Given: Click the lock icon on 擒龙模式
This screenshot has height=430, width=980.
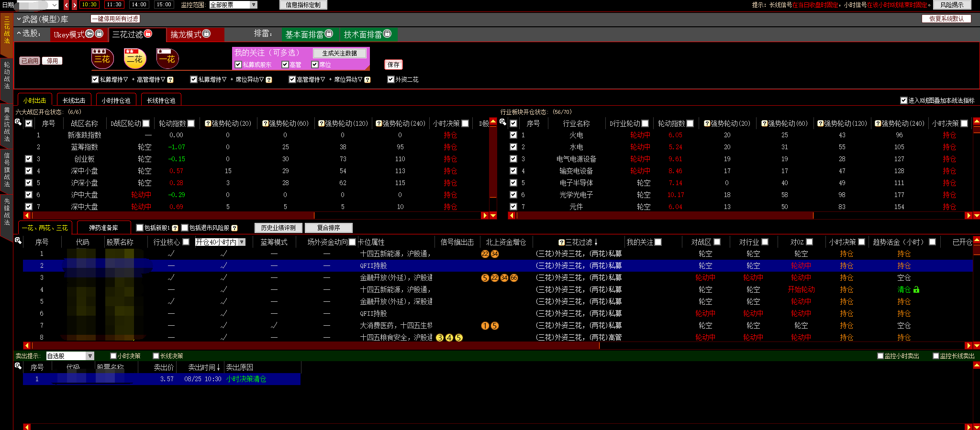Looking at the screenshot, I should tap(206, 33).
